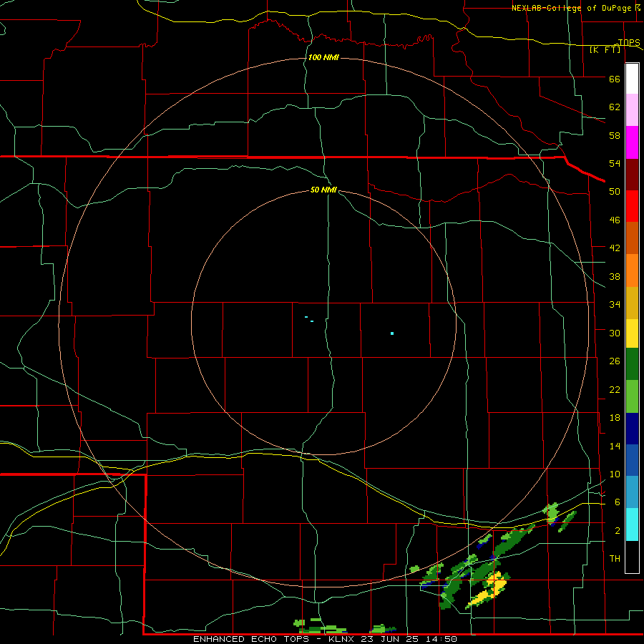Click the gold mustard legend swatch
Image resolution: width=644 pixels, height=644 pixels.
point(632,303)
